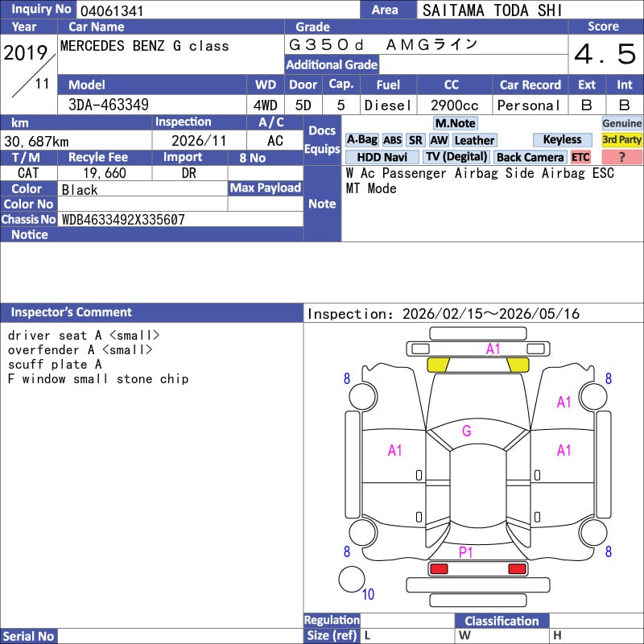Click the yellow 3rd Party legend swatch
644x644 pixels.
(621, 140)
